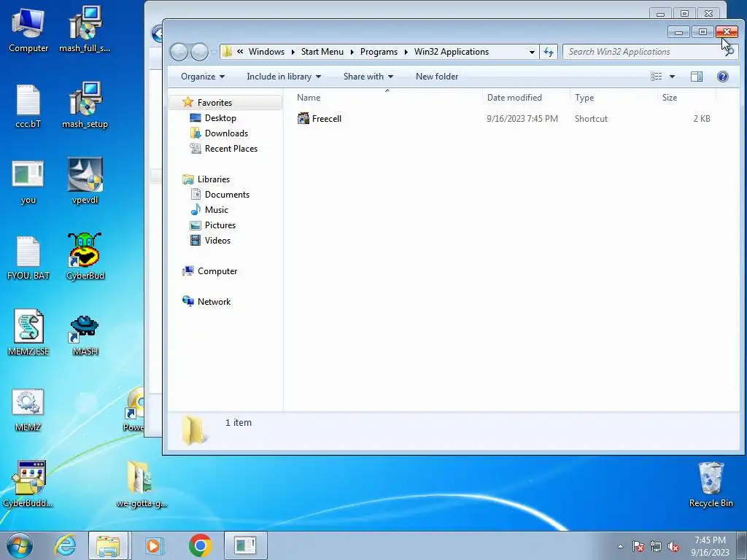This screenshot has height=560, width=747.
Task: Open the Computer desktop icon
Action: pos(28,29)
